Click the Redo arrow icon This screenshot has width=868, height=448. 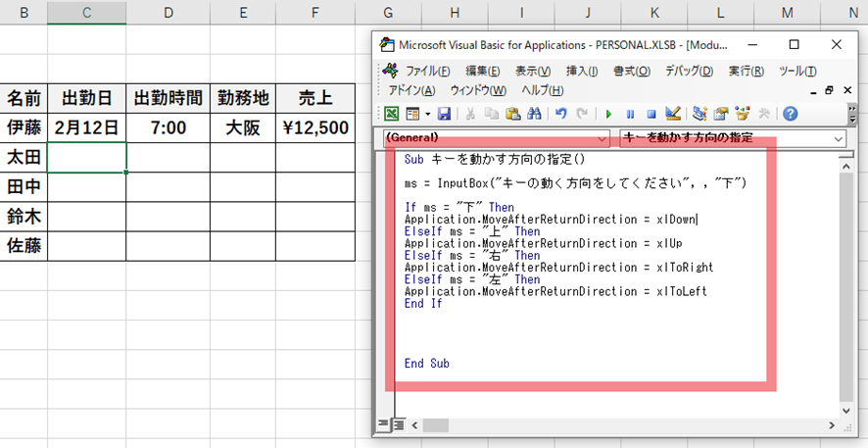click(582, 114)
